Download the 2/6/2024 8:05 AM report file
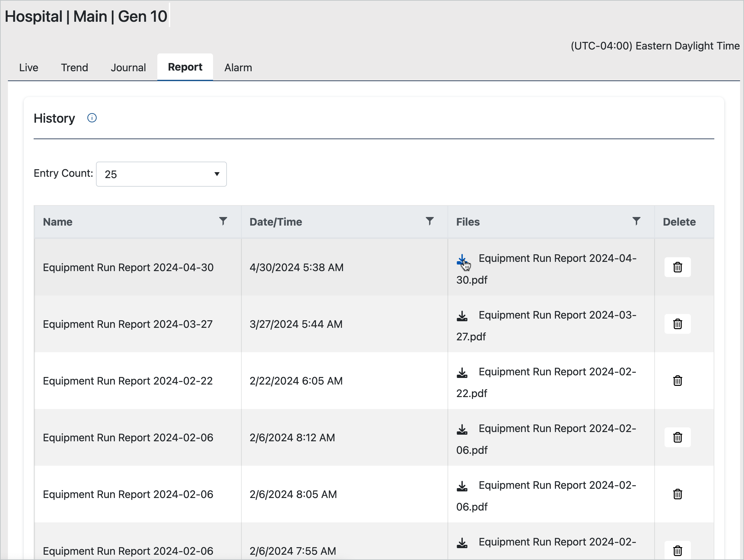Viewport: 744px width, 560px height. pos(462,486)
